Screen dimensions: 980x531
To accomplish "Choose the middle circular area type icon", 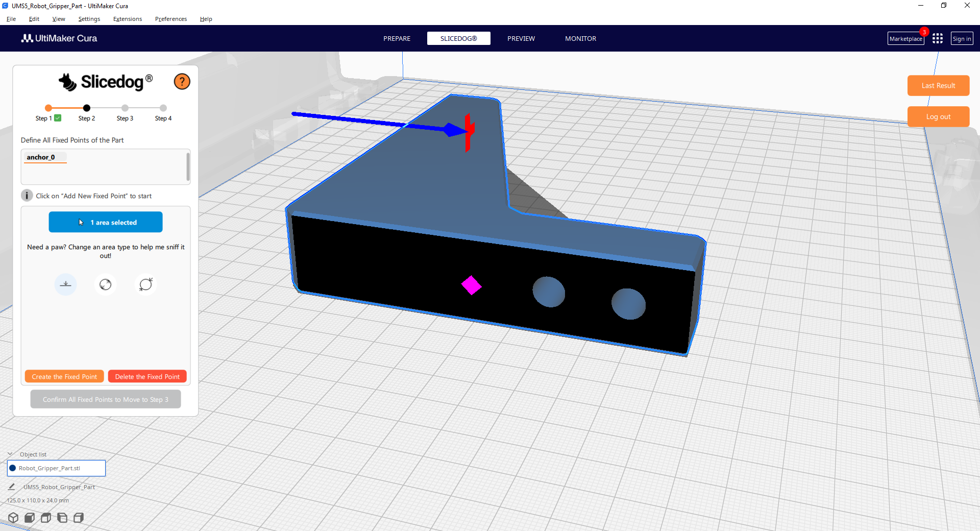I will (x=105, y=284).
